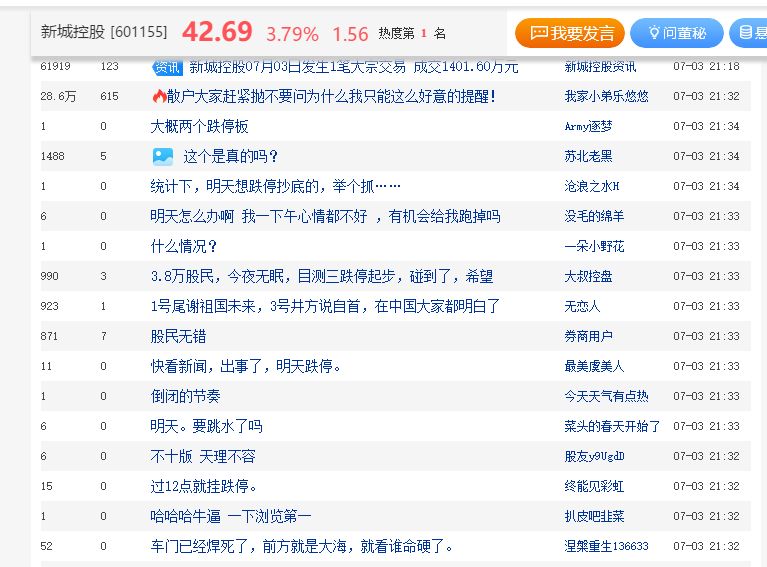This screenshot has width=767, height=567.
Task: Open the post 大概两个跌停板
Action: point(199,126)
